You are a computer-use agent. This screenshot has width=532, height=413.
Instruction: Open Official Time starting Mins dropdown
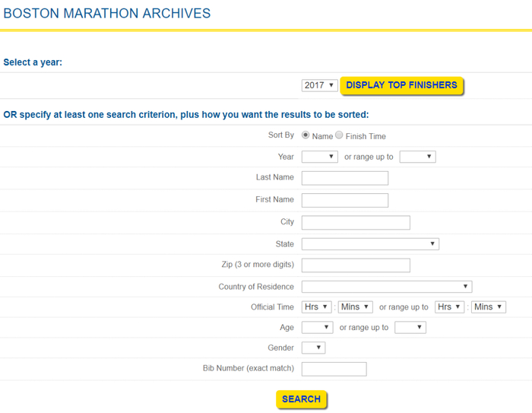point(355,307)
